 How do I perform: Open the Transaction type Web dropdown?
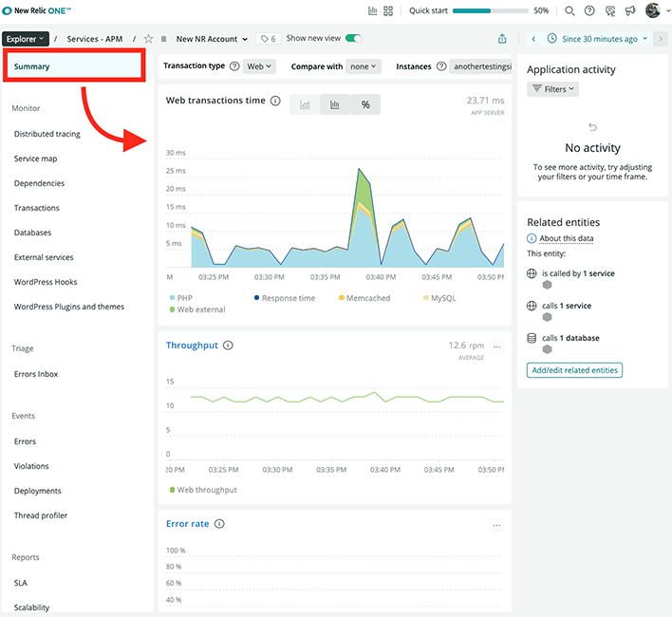pos(259,66)
